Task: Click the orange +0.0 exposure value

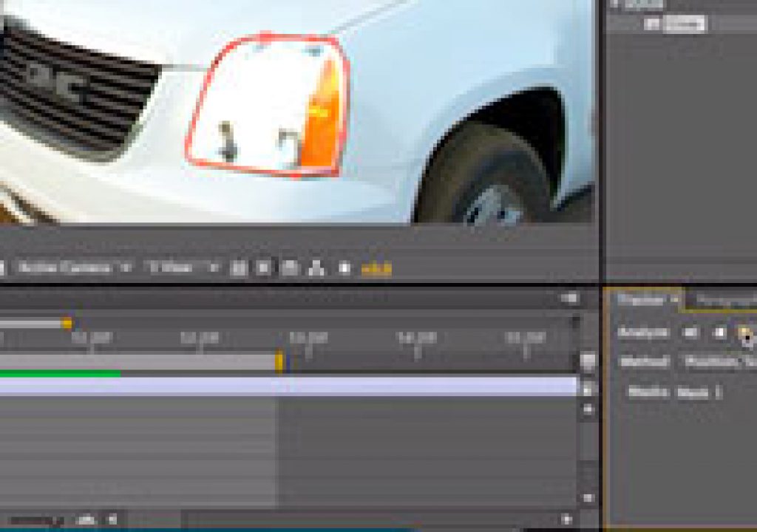Action: (x=376, y=269)
